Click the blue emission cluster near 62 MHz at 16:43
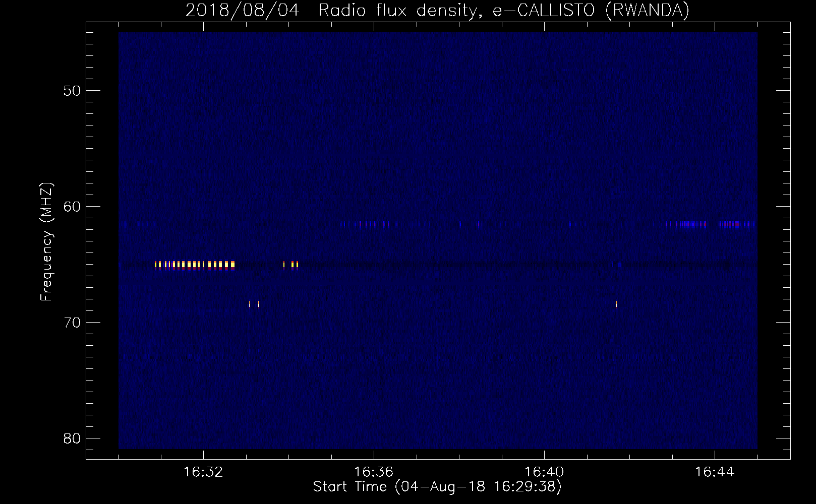 tap(686, 225)
